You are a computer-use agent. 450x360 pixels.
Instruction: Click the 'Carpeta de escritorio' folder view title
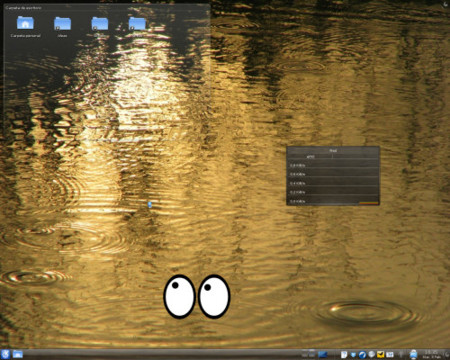(23, 7)
